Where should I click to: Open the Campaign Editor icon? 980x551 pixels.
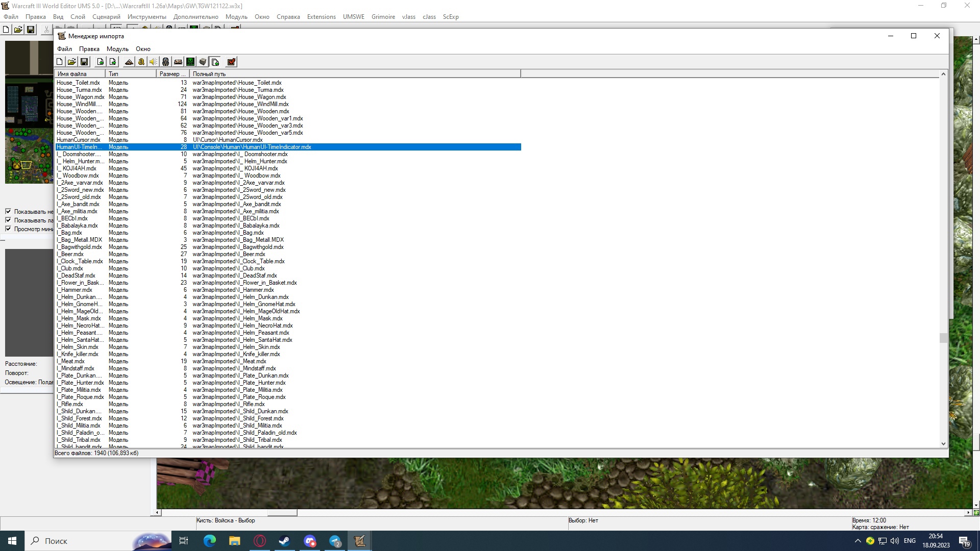[x=178, y=62]
